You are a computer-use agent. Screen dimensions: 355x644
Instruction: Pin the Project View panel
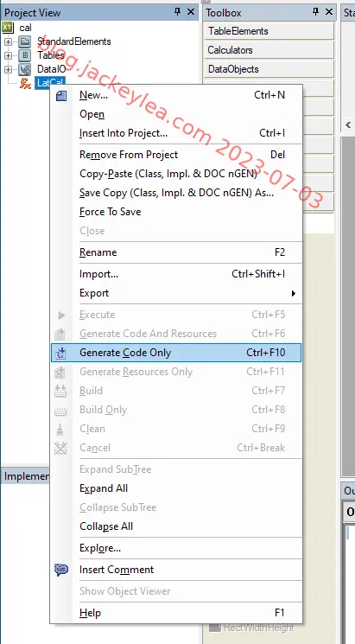point(177,12)
